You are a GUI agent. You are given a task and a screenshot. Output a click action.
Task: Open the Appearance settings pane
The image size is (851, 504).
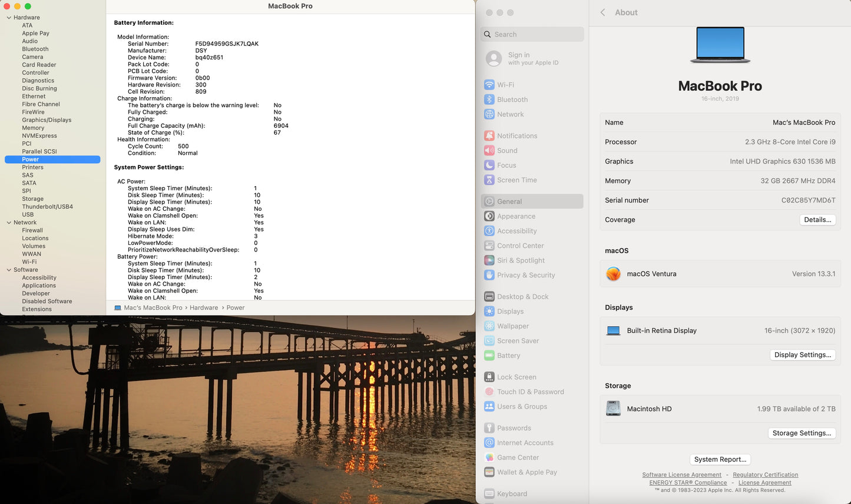tap(516, 216)
